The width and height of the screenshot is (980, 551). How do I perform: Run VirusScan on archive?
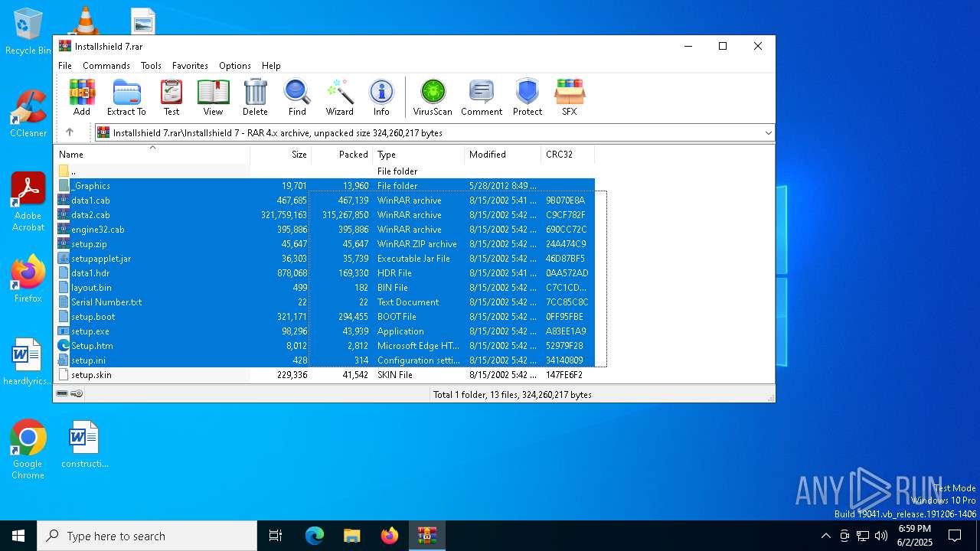point(433,97)
